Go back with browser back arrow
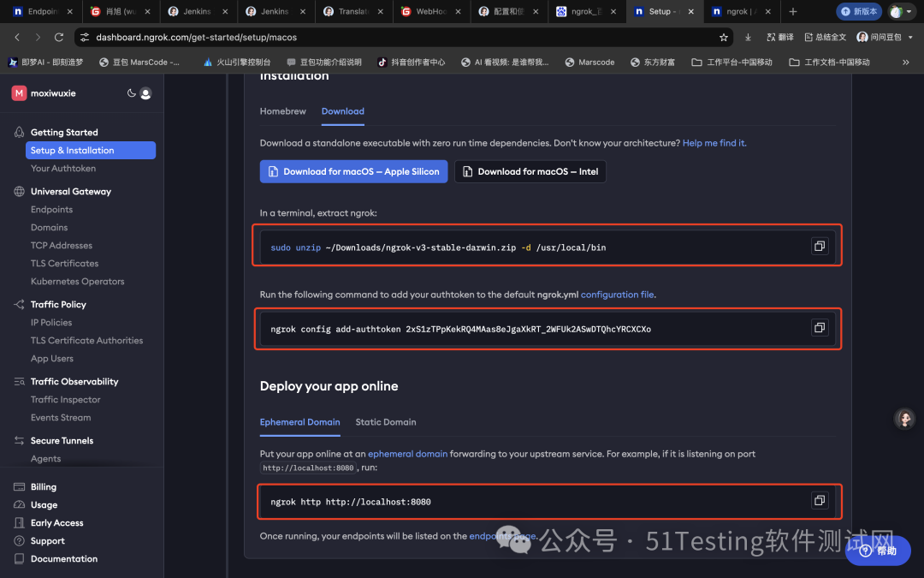Screen dimensions: 924x578 pos(17,37)
